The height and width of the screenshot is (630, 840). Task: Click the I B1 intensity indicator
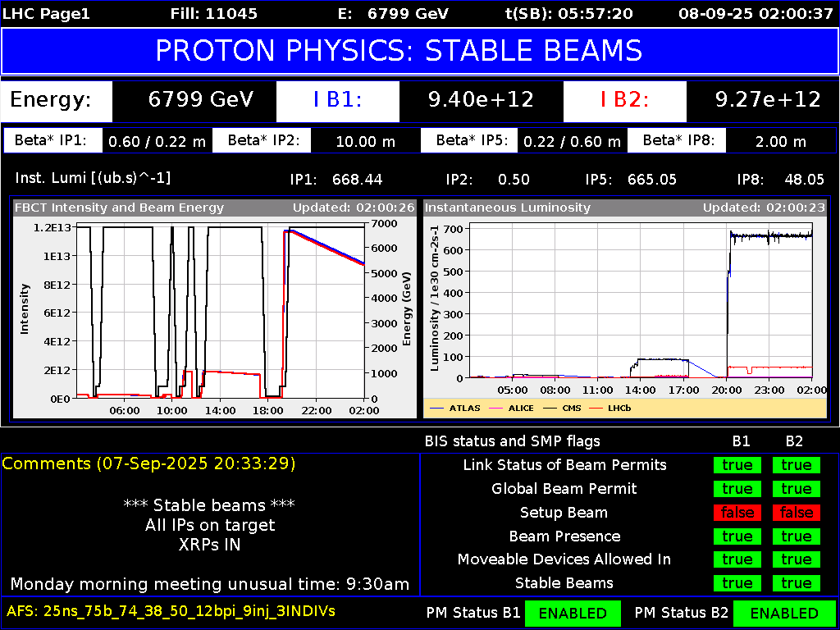337,100
